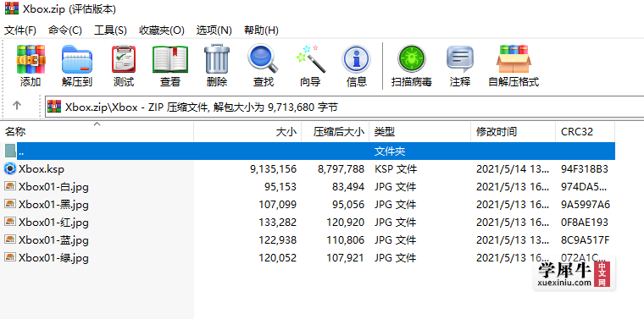
Task: Select the Xbox01-黑.jpg file name
Action: tap(53, 205)
